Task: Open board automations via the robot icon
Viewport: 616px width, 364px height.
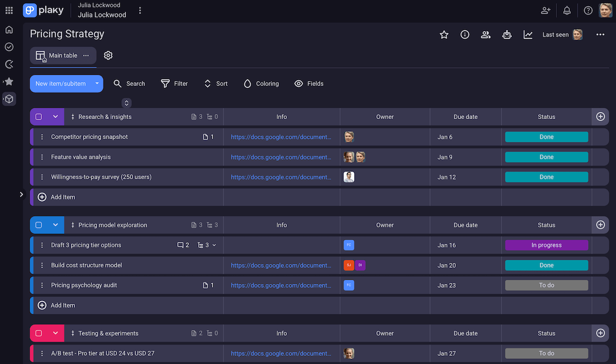Action: coord(507,34)
